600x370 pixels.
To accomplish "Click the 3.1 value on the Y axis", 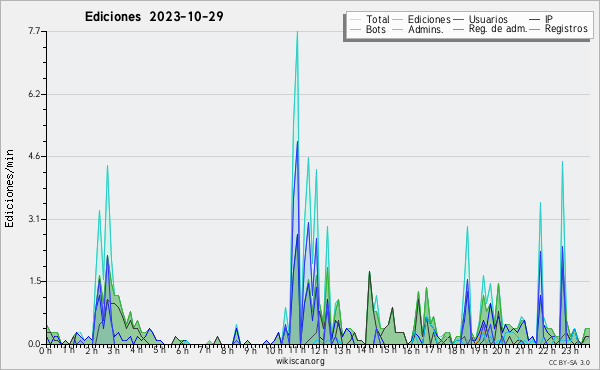I will pos(34,219).
